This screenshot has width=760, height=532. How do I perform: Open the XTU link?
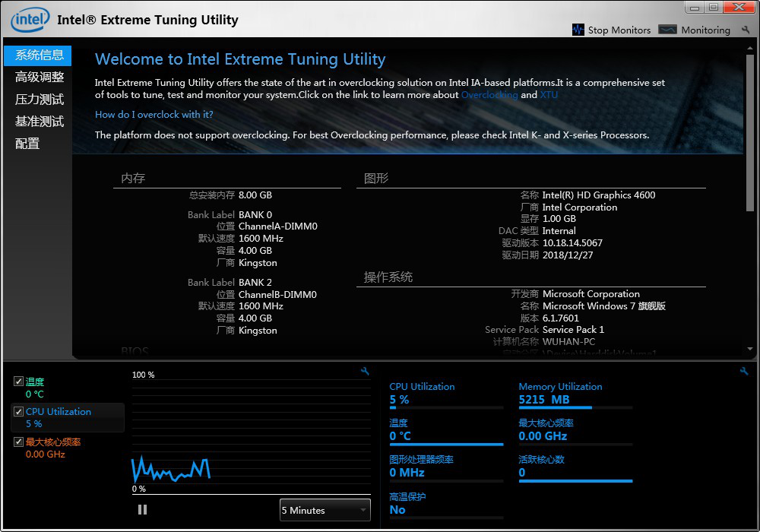[549, 95]
